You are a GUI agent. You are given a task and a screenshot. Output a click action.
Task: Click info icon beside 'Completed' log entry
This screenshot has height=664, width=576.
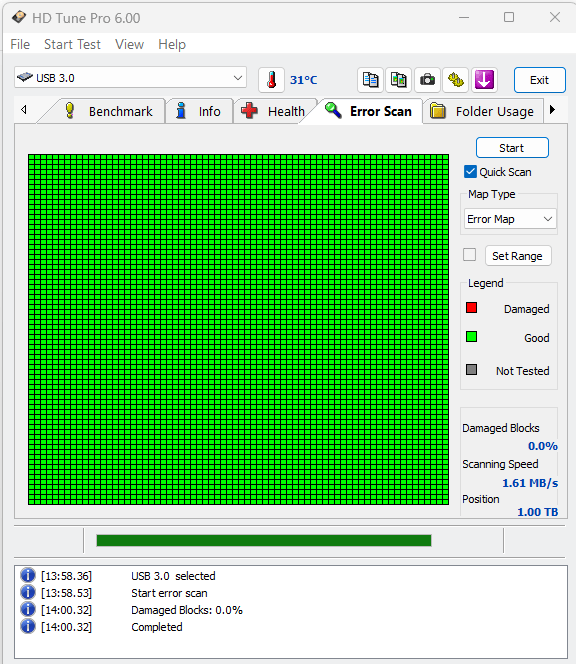coord(28,626)
